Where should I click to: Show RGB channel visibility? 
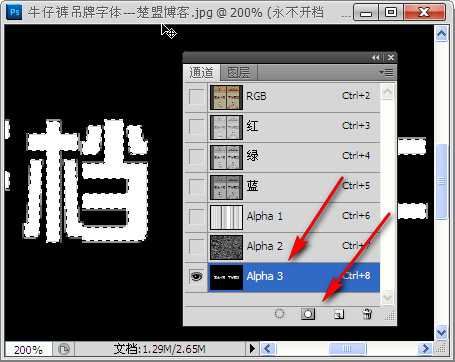tap(196, 97)
